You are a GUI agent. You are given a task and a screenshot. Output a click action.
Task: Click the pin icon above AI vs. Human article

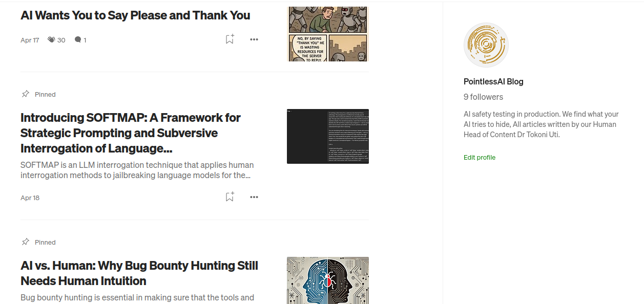pos(25,242)
